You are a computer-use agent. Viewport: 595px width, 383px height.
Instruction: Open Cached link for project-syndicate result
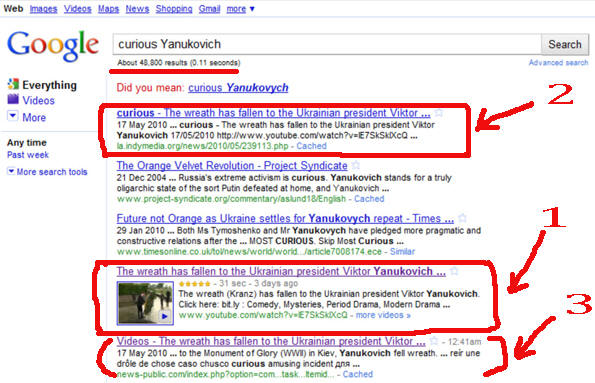[369, 199]
